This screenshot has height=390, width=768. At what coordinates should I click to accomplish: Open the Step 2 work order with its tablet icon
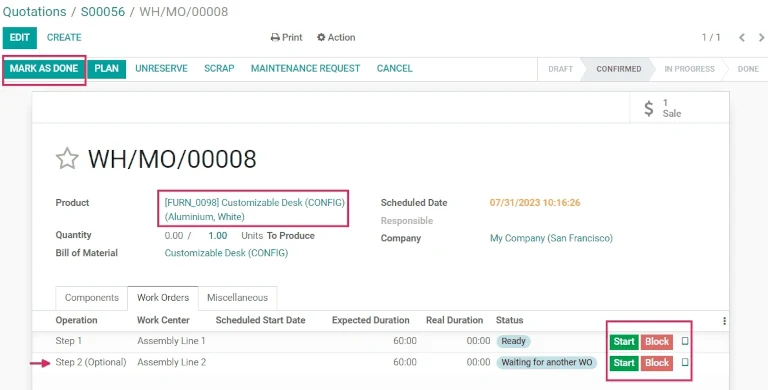[x=685, y=362]
